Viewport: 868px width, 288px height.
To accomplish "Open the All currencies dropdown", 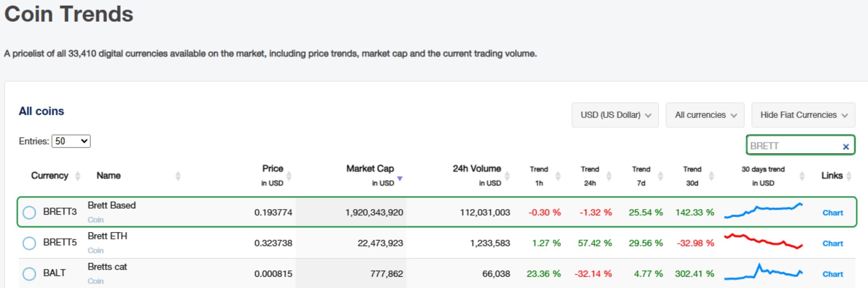I will tap(705, 115).
